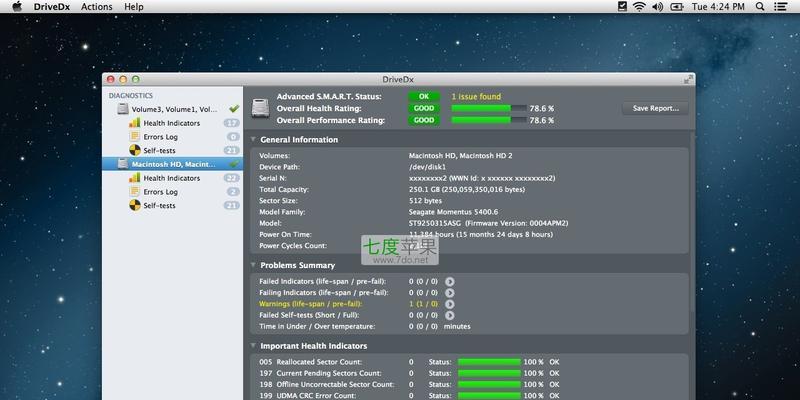Click the notepad icon of the Errors Log row with badge 0
The width and height of the screenshot is (800, 400).
134,136
